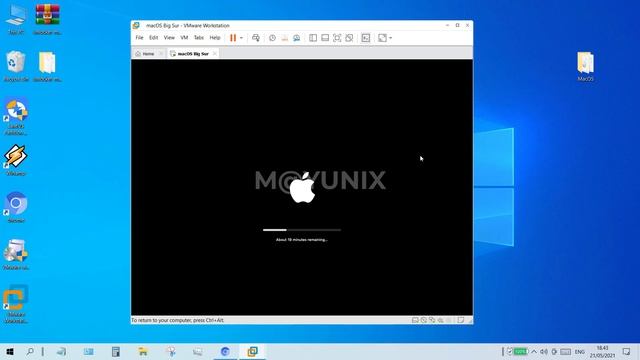Select the WinRAR archive desktop icon
640x360 pixels.
pos(47,19)
